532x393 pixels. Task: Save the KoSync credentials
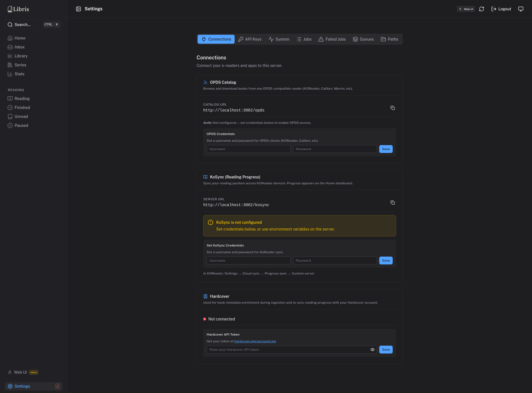(x=386, y=261)
